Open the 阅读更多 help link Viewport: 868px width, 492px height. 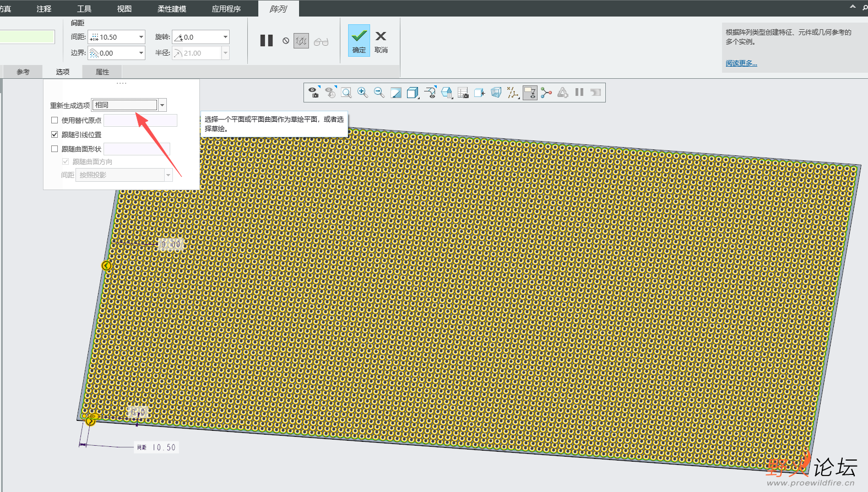(x=741, y=63)
